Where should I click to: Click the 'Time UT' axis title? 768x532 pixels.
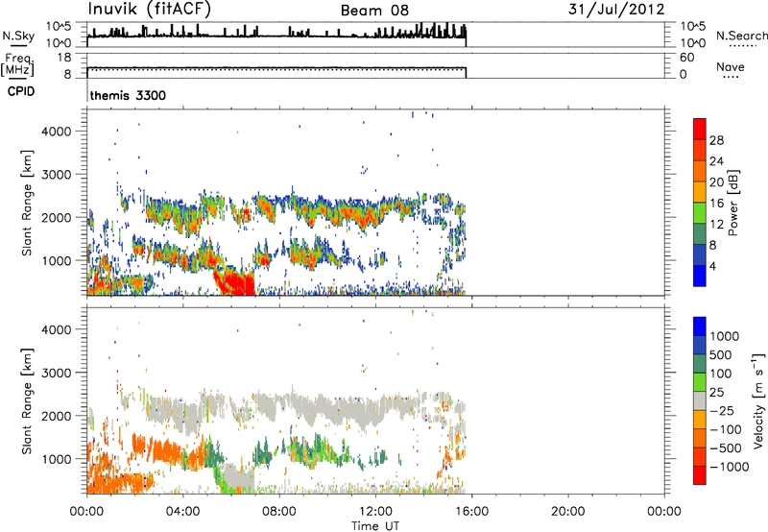click(x=375, y=526)
